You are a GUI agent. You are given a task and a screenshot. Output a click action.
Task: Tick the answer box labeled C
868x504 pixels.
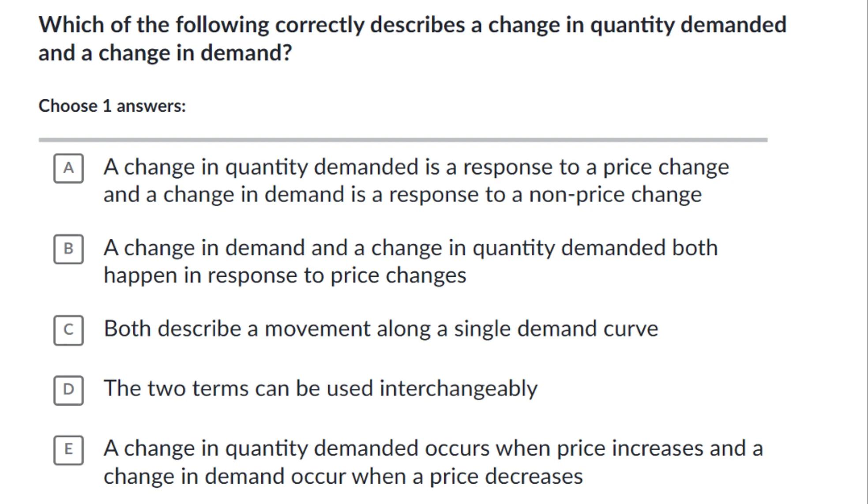68,330
